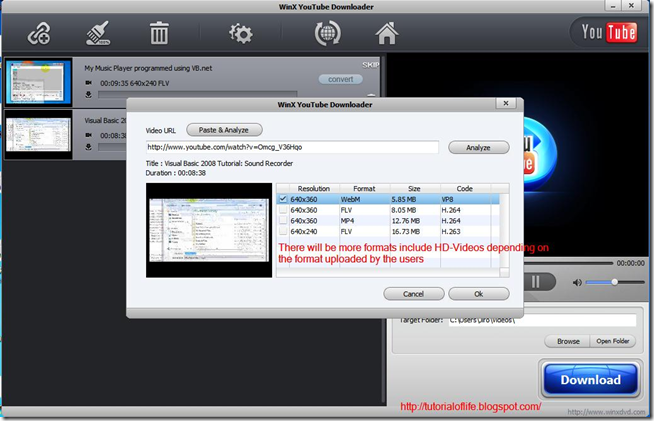Click the Target Folder path field
Image resolution: width=654 pixels, height=421 pixels.
(542, 320)
